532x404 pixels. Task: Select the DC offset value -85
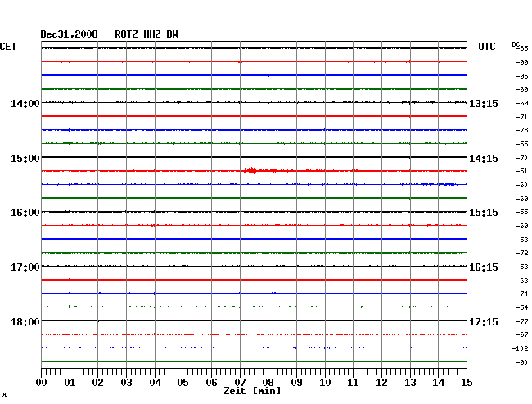point(523,48)
